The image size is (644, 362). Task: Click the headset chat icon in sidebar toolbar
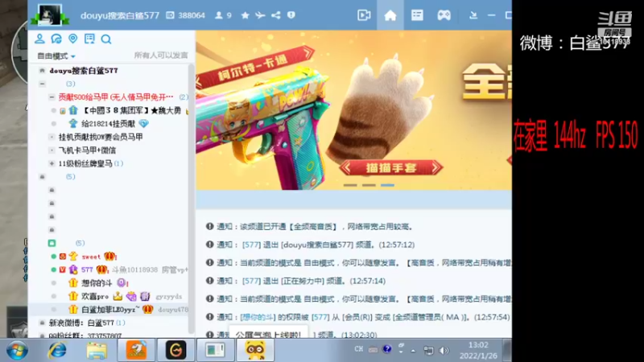(56, 39)
